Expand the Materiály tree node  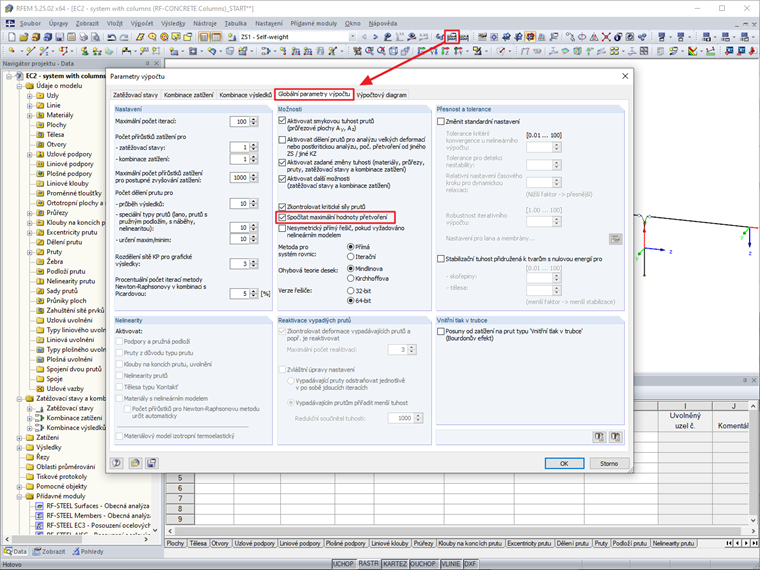coord(30,115)
